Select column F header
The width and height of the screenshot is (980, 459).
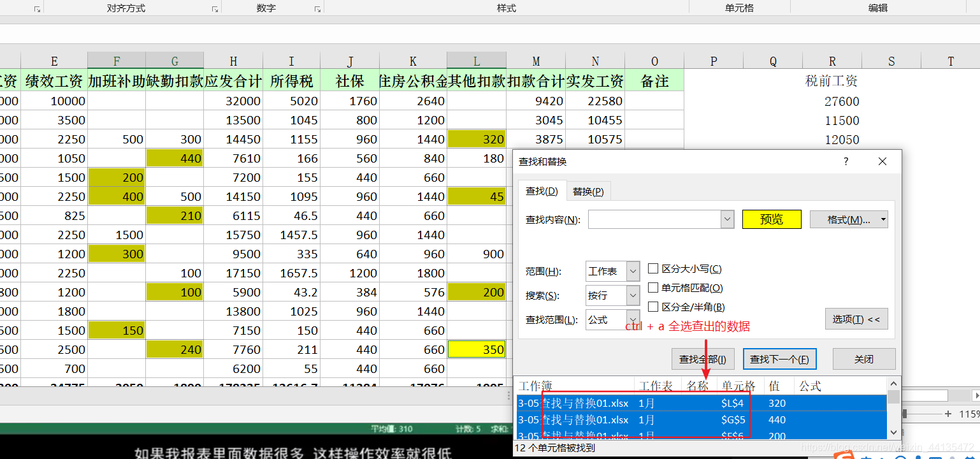pos(117,61)
